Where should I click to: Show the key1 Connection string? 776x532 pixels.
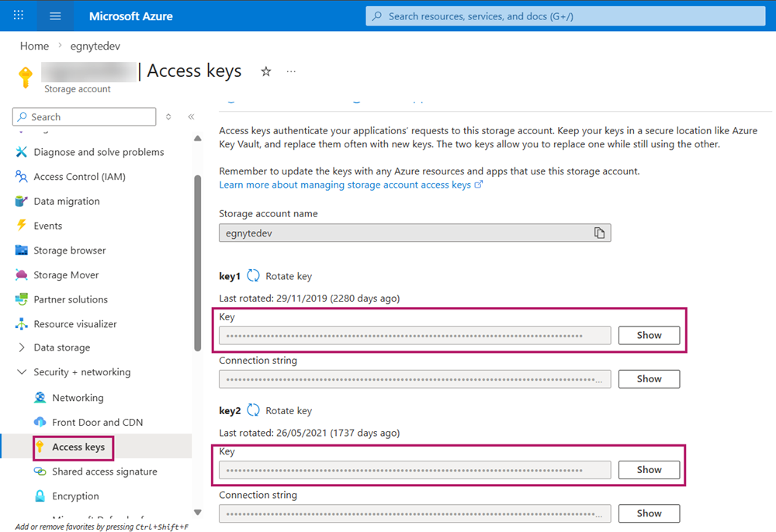pos(649,378)
